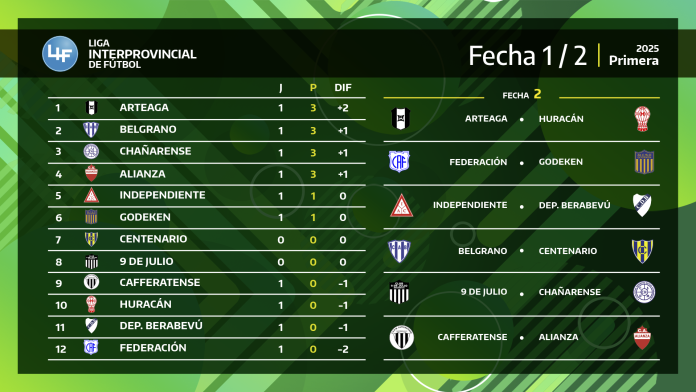The image size is (696, 392).
Task: Click Alianza red crest in standings table
Action: (x=91, y=173)
